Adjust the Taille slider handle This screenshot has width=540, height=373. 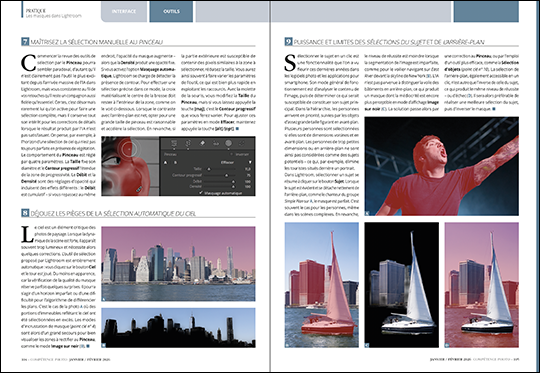pos(209,169)
